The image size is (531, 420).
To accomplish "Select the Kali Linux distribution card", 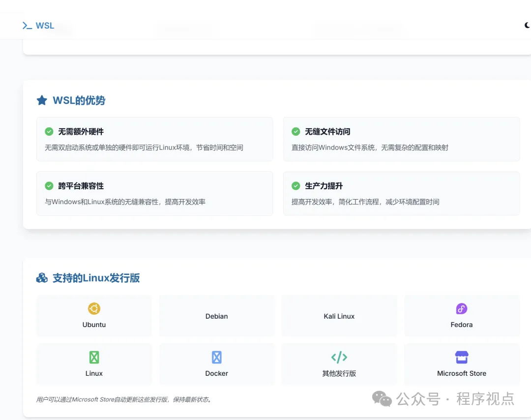I will pyautogui.click(x=339, y=316).
